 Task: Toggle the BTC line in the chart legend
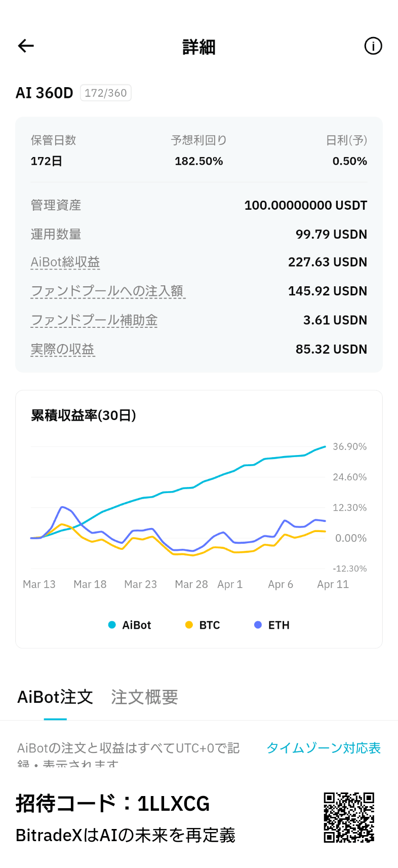[x=202, y=625]
